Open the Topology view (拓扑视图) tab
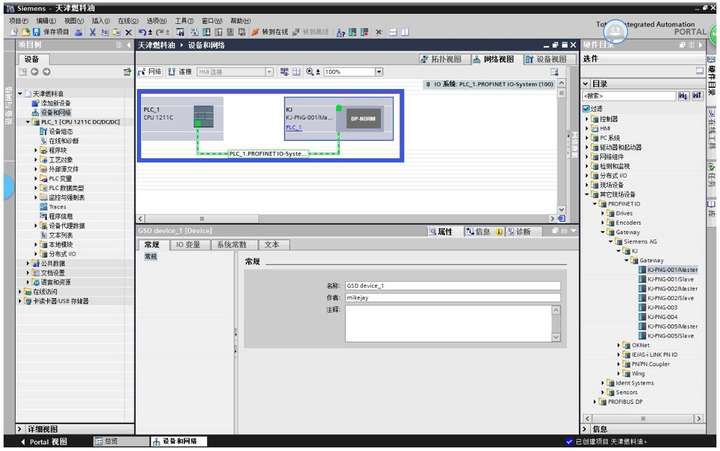This screenshot has width=720, height=451. coord(441,59)
